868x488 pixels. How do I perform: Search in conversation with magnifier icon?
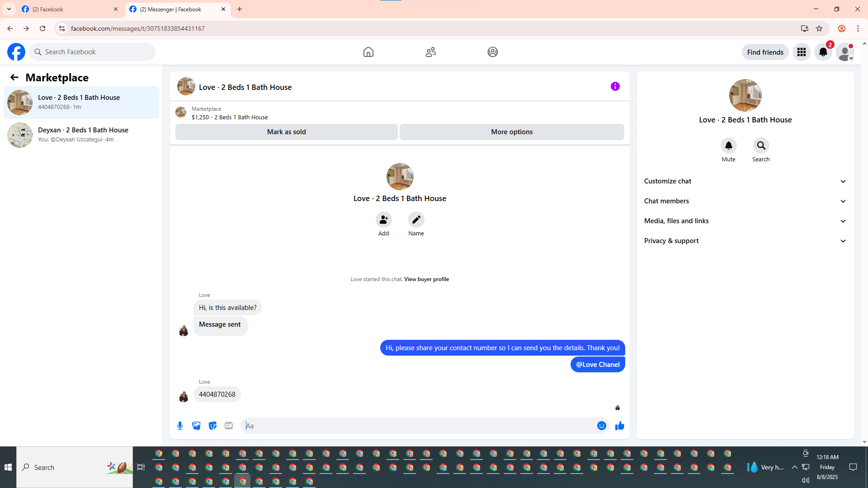[761, 145]
